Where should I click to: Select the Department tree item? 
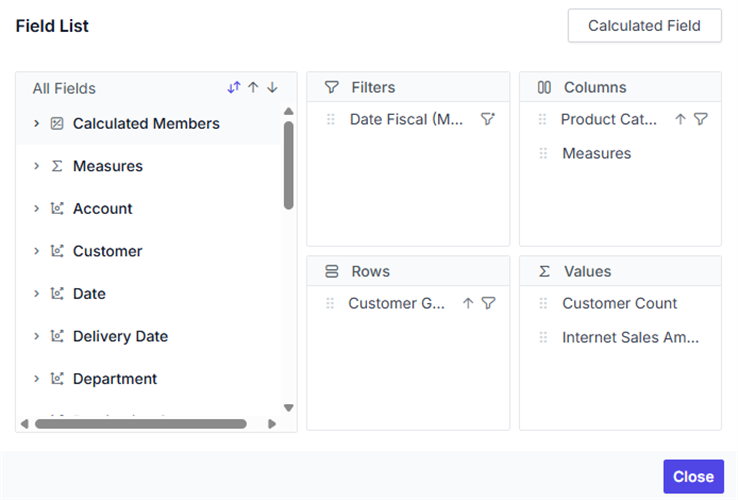[115, 379]
